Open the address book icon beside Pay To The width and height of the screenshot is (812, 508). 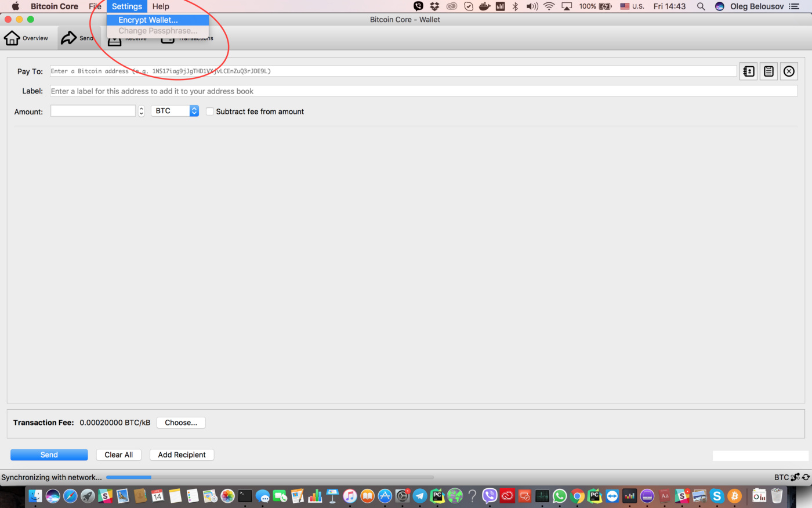coord(748,71)
